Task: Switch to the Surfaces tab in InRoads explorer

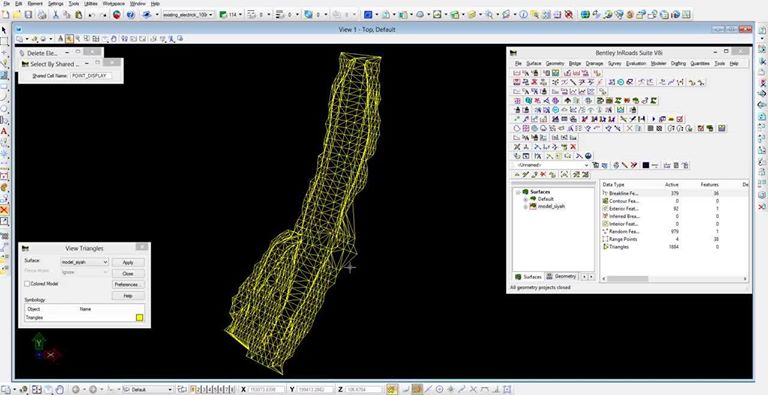Action: 528,276
